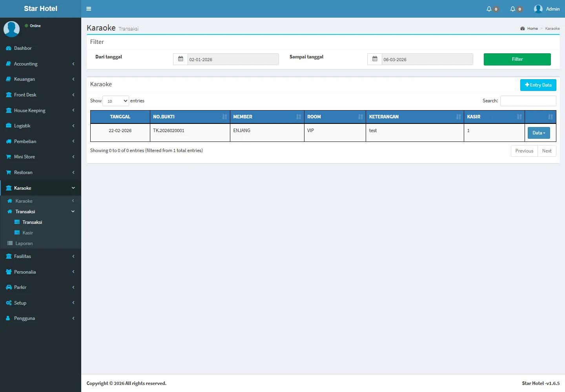Click the Admin user avatar icon
Image resolution: width=565 pixels, height=392 pixels.
[x=538, y=9]
